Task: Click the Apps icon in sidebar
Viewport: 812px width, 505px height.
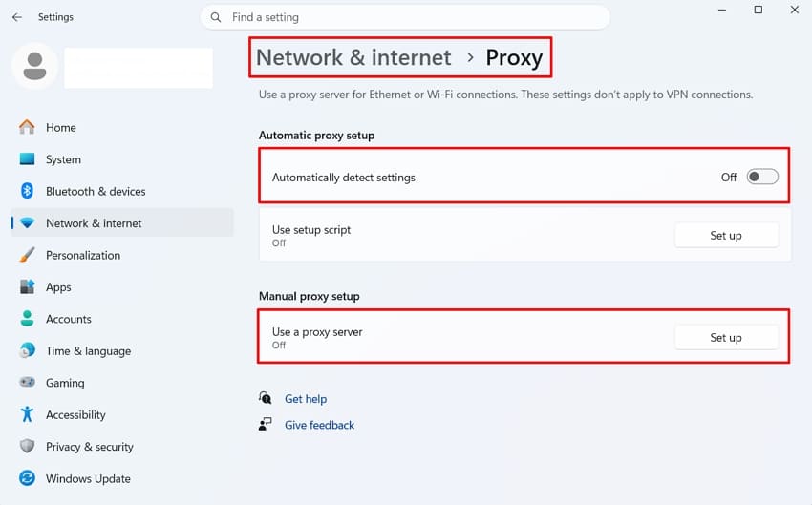Action: click(x=27, y=286)
